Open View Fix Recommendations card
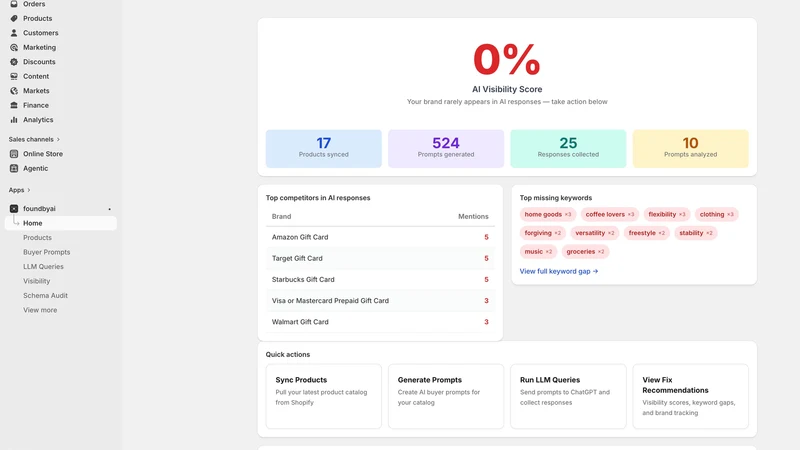Image resolution: width=800 pixels, height=450 pixels. (x=691, y=396)
